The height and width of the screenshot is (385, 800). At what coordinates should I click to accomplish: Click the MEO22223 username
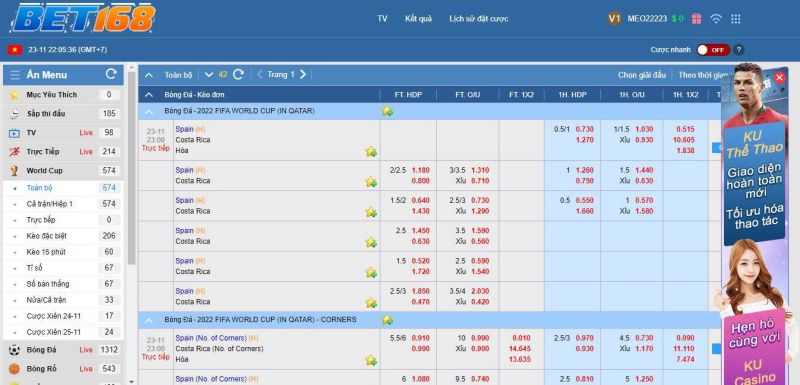pyautogui.click(x=647, y=19)
